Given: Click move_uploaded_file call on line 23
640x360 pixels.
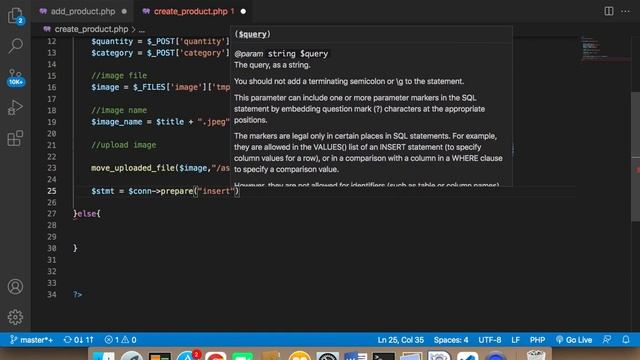Looking at the screenshot, I should point(133,168).
